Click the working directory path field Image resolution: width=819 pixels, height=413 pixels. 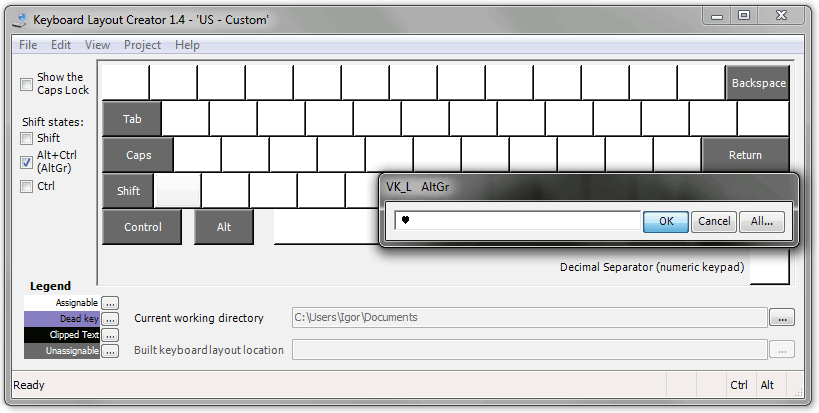529,317
